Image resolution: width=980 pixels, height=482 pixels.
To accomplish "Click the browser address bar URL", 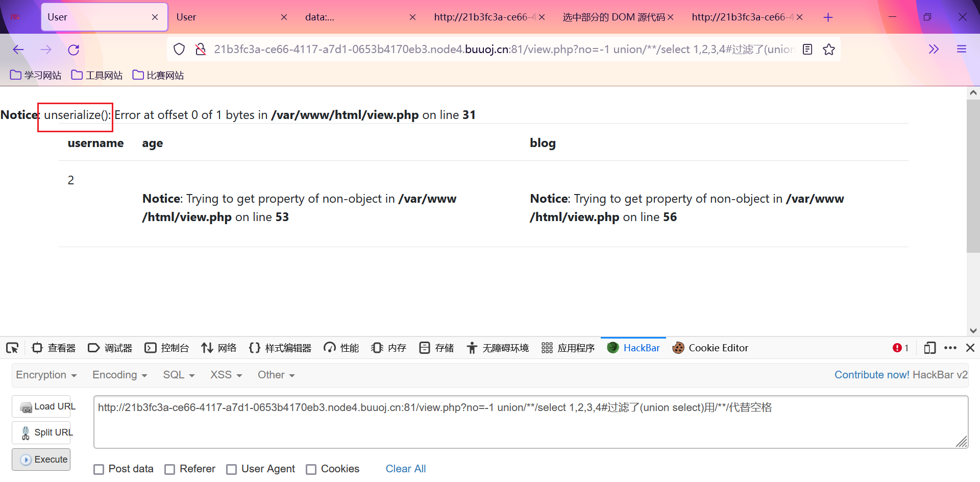I will pos(504,50).
